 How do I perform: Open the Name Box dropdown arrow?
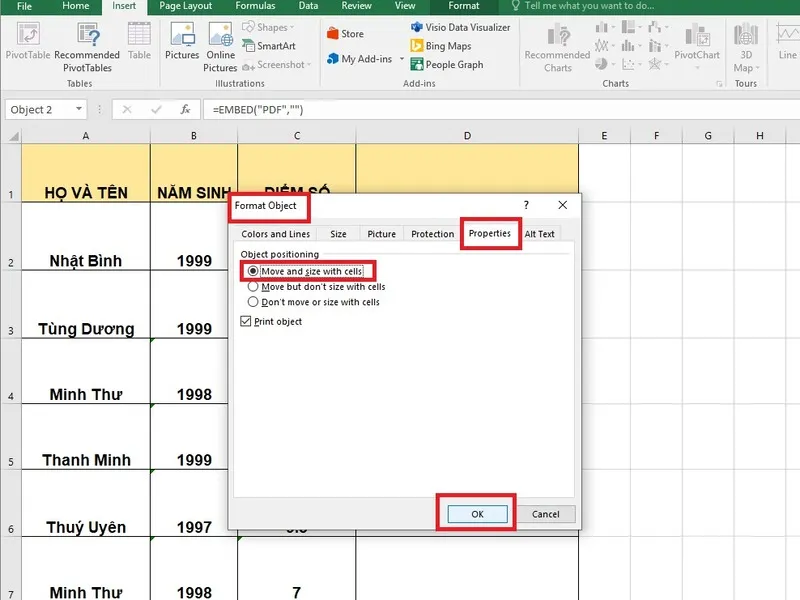pyautogui.click(x=79, y=109)
